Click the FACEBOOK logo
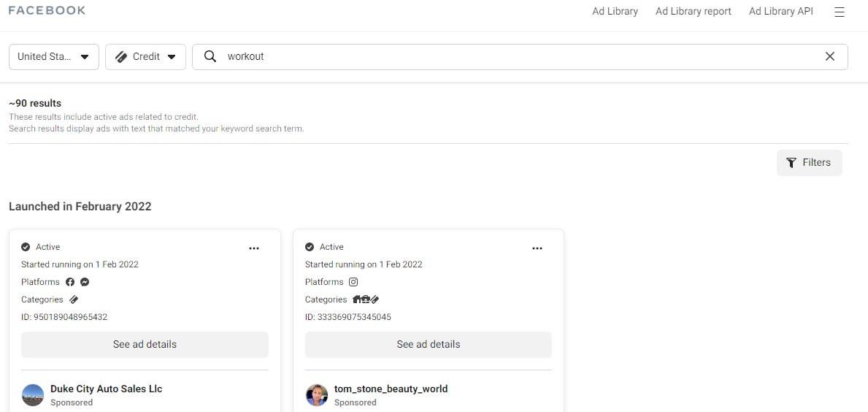The image size is (868, 412). coord(47,10)
